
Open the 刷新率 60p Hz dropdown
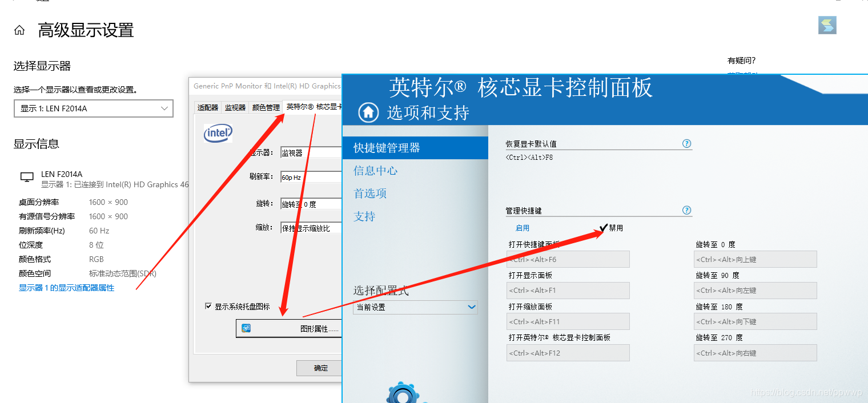[311, 178]
